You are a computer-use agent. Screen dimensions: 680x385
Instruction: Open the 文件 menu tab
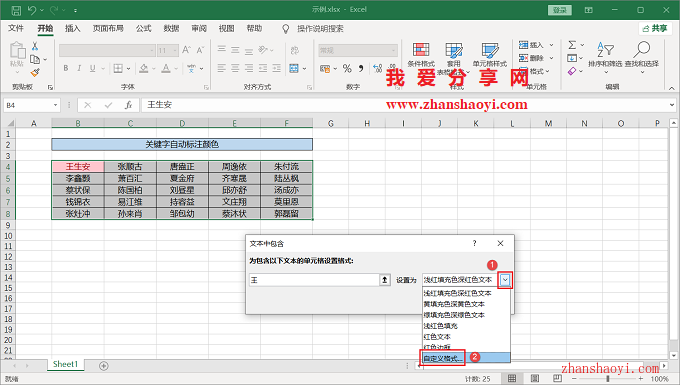(x=16, y=29)
